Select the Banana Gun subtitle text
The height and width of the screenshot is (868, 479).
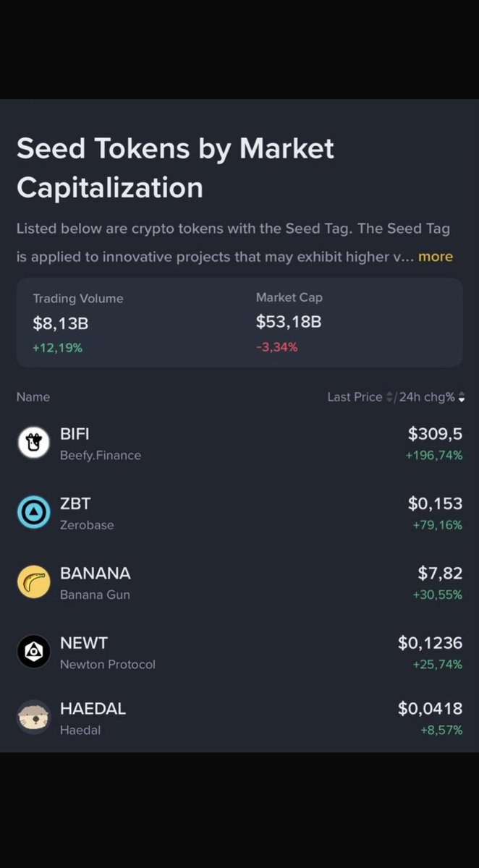[x=95, y=595]
